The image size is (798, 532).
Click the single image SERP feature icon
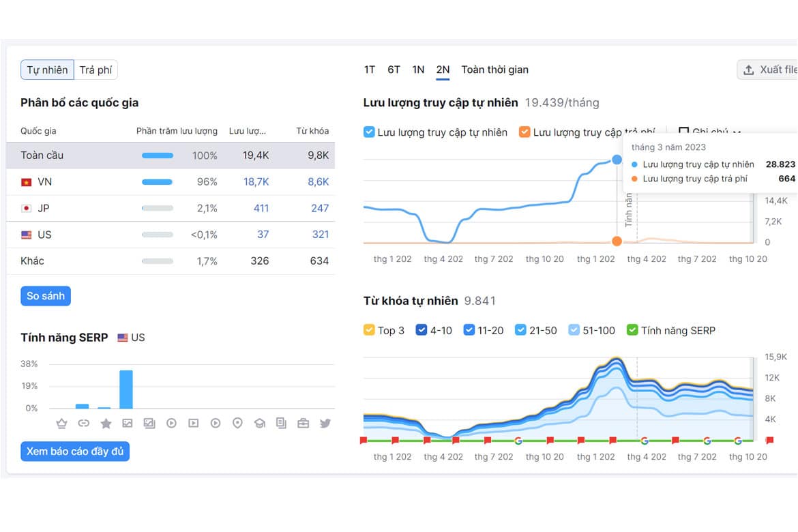[128, 423]
